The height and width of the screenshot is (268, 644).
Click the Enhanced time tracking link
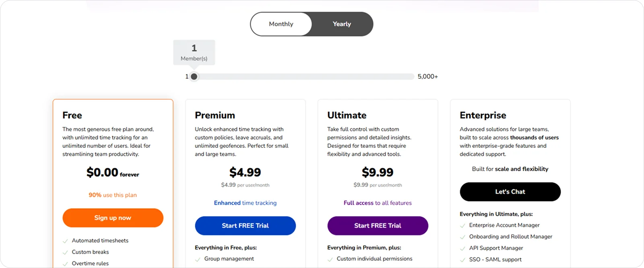[245, 203]
